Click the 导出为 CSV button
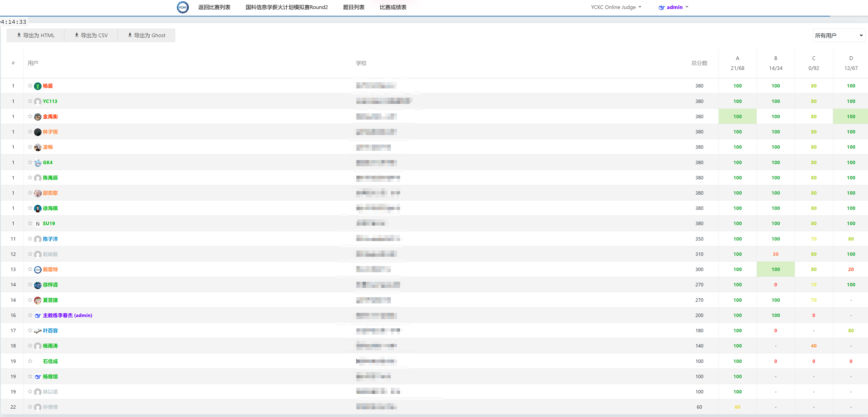This screenshot has width=868, height=417. coord(91,35)
